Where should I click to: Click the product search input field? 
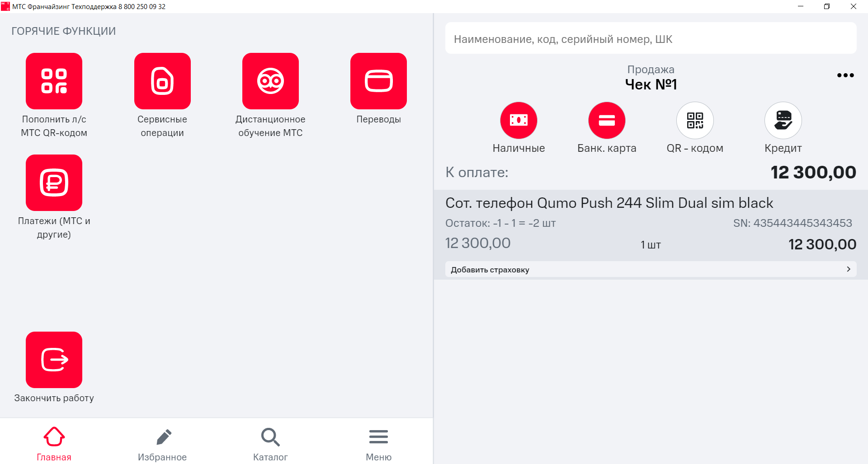[651, 39]
